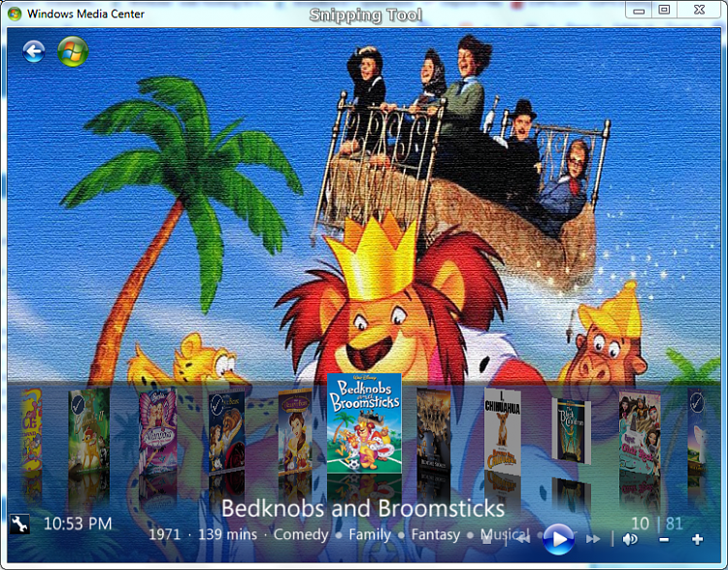Click the position number 10
Image resolution: width=728 pixels, height=570 pixels.
pos(641,523)
